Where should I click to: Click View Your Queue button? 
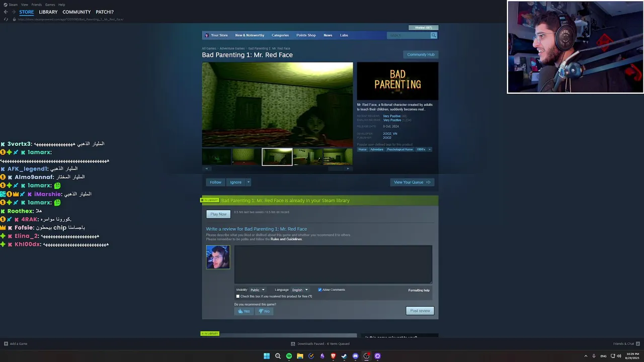412,182
